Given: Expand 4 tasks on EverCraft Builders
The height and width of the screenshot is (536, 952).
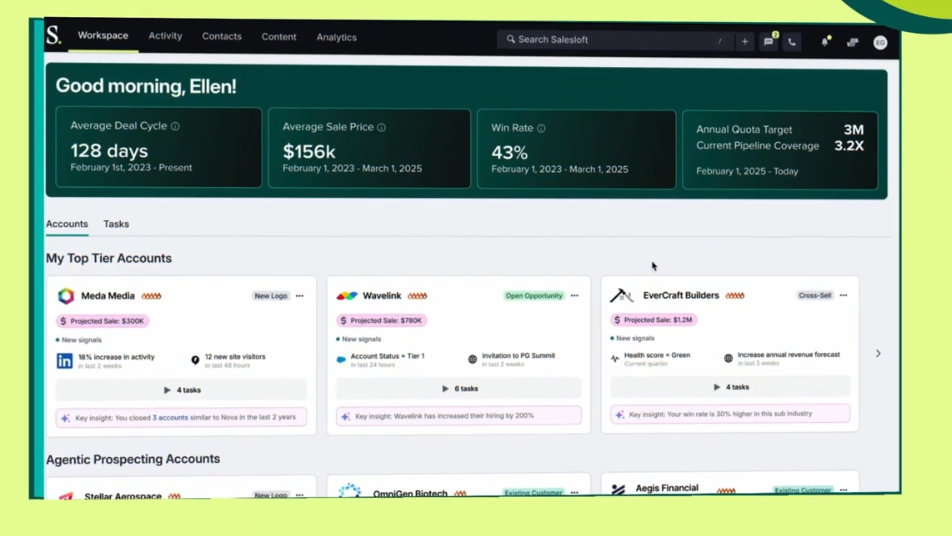Looking at the screenshot, I should pos(730,387).
